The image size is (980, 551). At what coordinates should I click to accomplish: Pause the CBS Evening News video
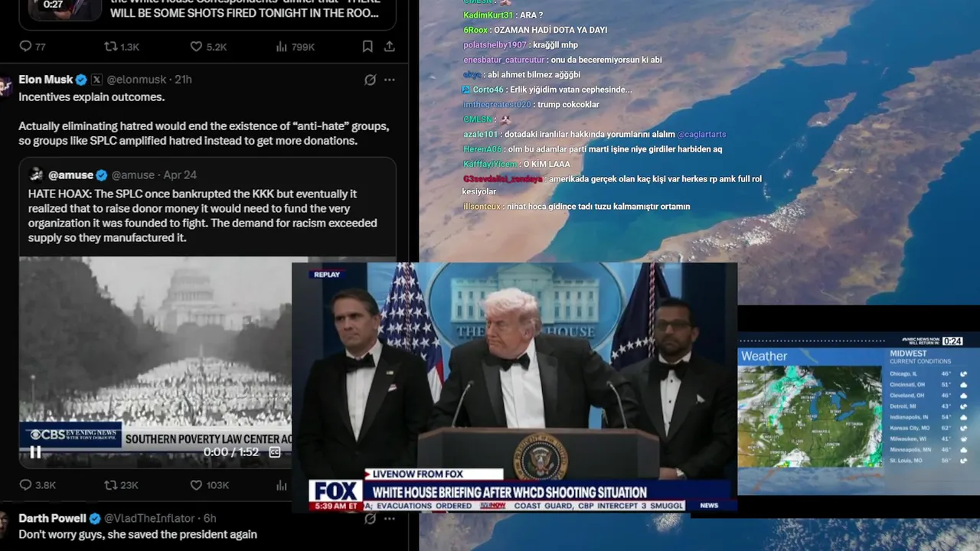(35, 452)
